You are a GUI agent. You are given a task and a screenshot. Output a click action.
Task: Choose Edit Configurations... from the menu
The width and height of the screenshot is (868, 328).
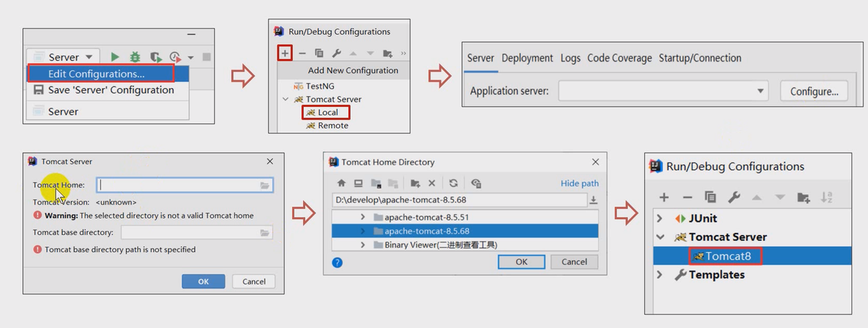pyautogui.click(x=96, y=73)
